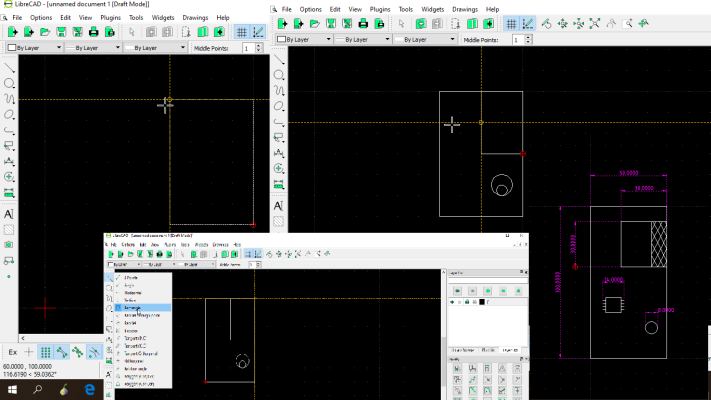This screenshot has width=711, height=400.
Task: Adjust Middle Points stepper in left window
Action: tap(259, 48)
